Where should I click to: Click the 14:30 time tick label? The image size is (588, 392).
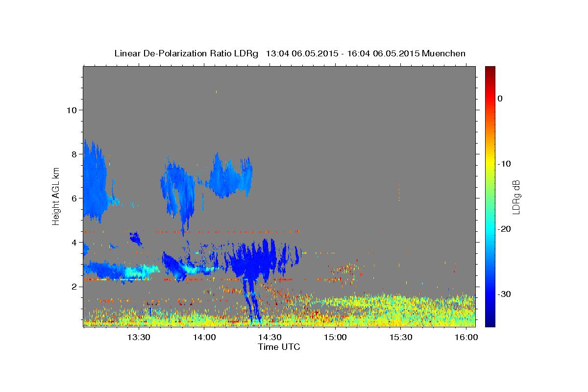[269, 338]
